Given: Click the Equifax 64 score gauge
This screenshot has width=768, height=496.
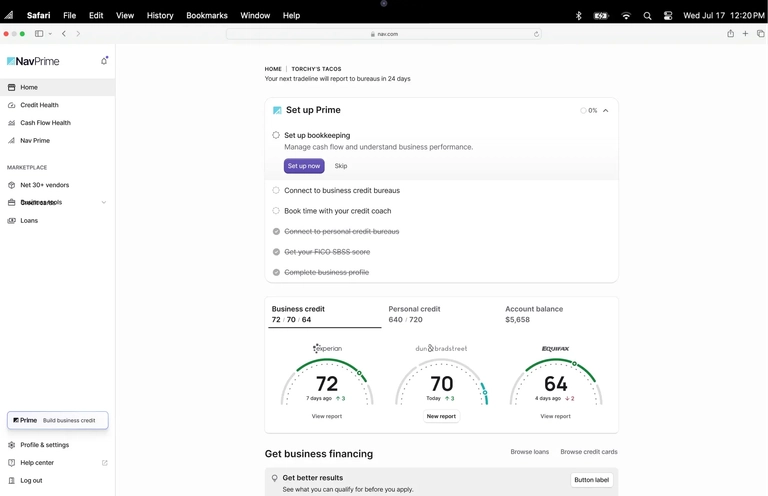Looking at the screenshot, I should [555, 382].
